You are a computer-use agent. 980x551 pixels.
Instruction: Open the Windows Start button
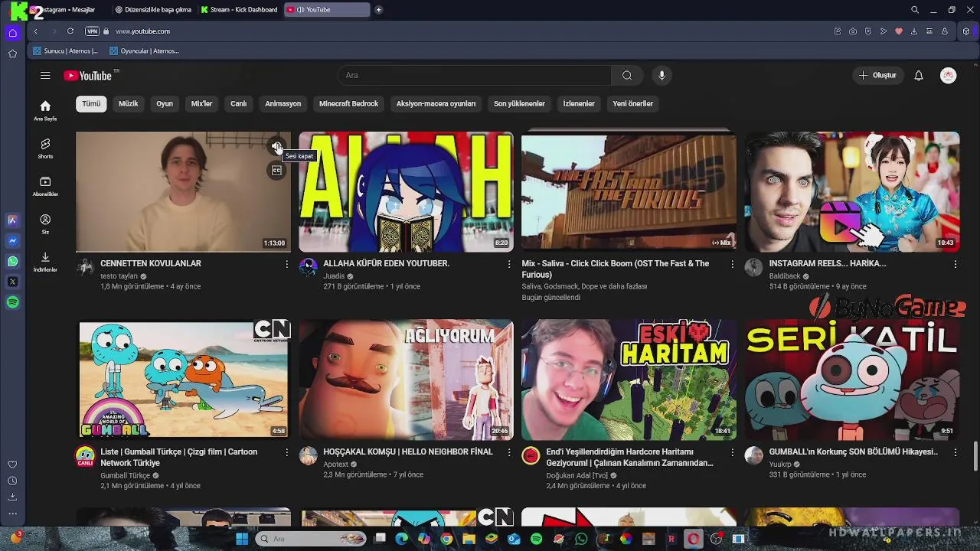pos(242,539)
